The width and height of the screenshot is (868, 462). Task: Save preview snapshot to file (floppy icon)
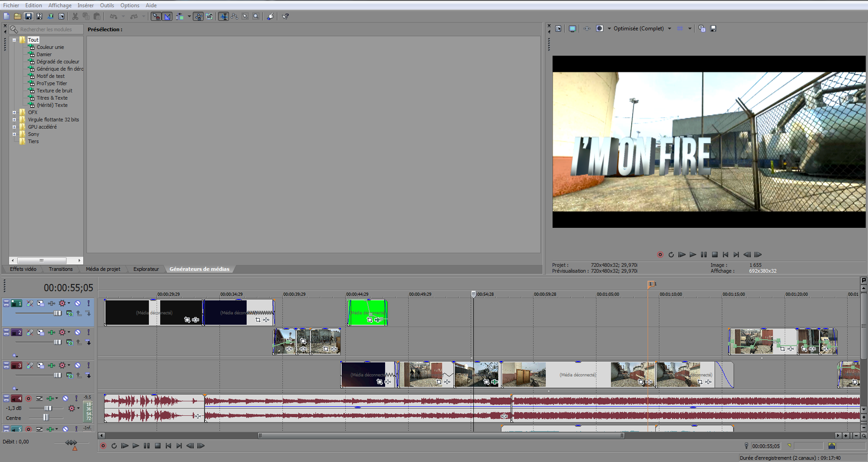pos(713,29)
